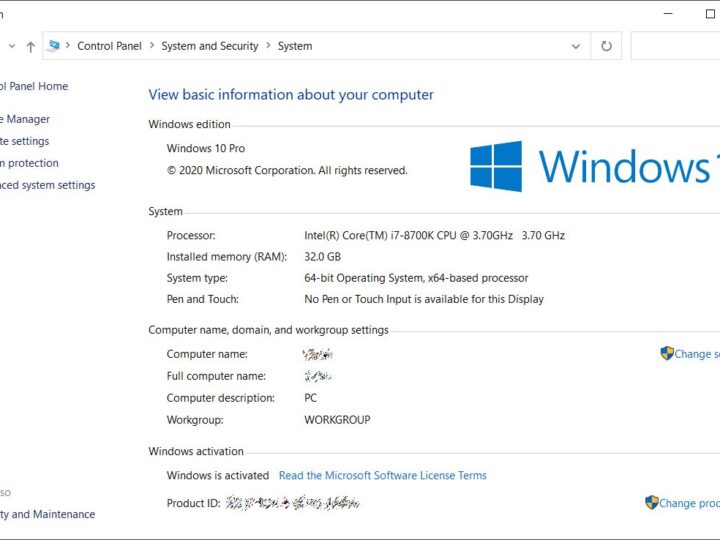This screenshot has height=540, width=720.
Task: Open System protection settings
Action: 32,163
